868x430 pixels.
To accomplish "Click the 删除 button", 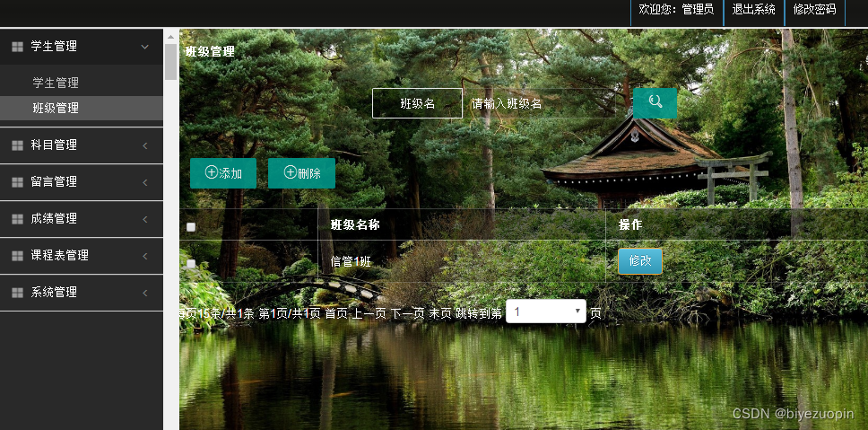I will tap(301, 173).
